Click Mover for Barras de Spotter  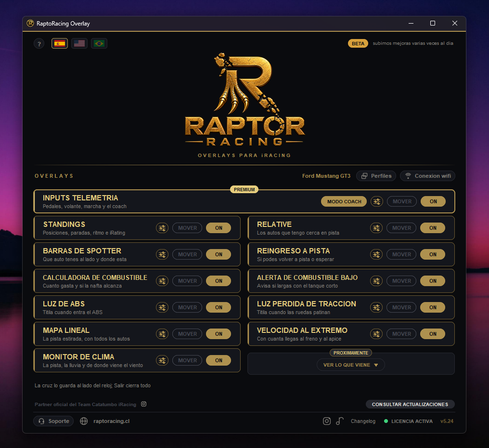pos(187,254)
